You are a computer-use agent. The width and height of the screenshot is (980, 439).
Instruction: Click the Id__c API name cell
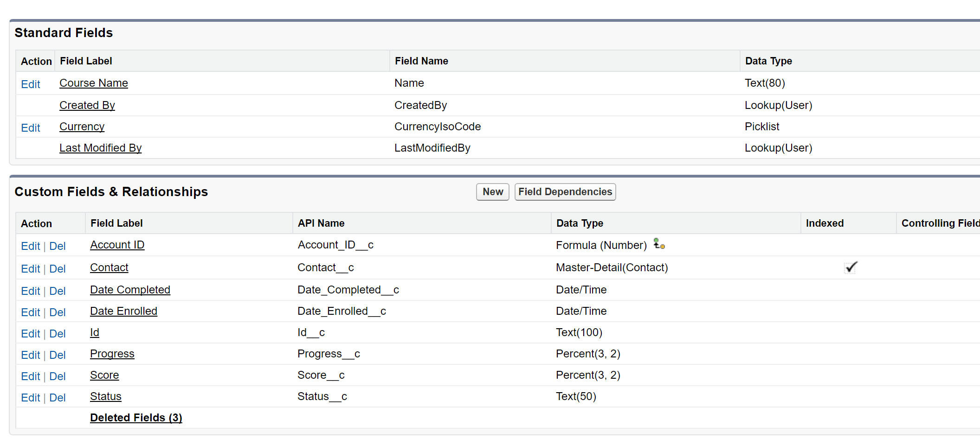point(311,332)
